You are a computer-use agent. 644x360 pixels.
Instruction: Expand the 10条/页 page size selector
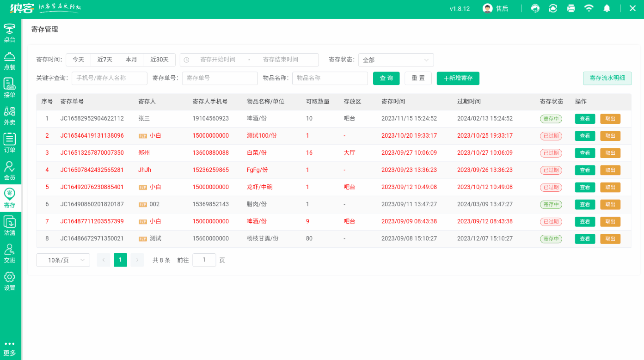pos(63,260)
